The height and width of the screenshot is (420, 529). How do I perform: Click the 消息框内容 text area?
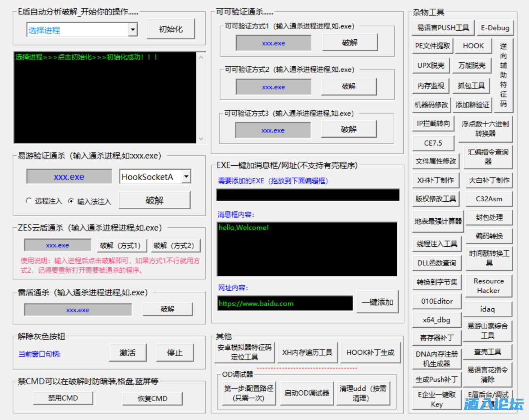307,249
